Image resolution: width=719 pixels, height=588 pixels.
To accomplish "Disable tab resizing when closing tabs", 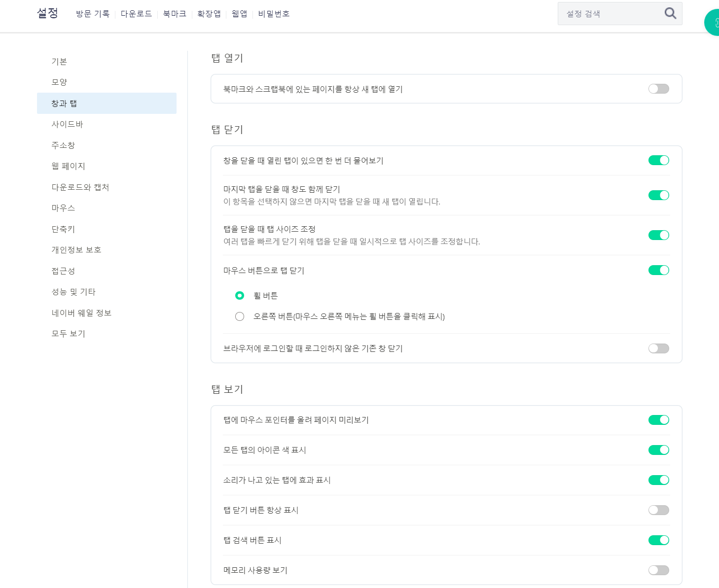I will 658,235.
